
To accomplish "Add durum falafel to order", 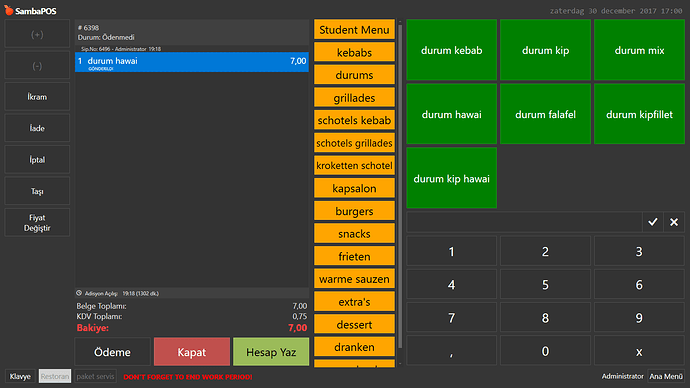I will point(545,114).
